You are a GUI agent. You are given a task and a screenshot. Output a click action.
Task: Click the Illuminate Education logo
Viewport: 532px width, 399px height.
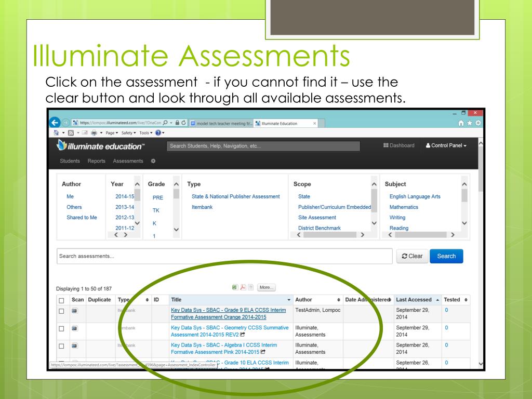pyautogui.click(x=100, y=145)
